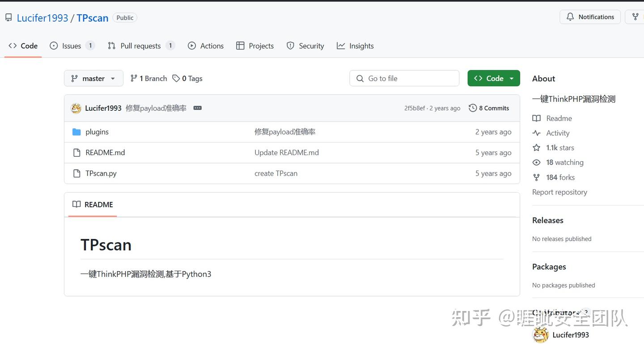644x344 pixels.
Task: Open the Packages heading link
Action: [549, 267]
